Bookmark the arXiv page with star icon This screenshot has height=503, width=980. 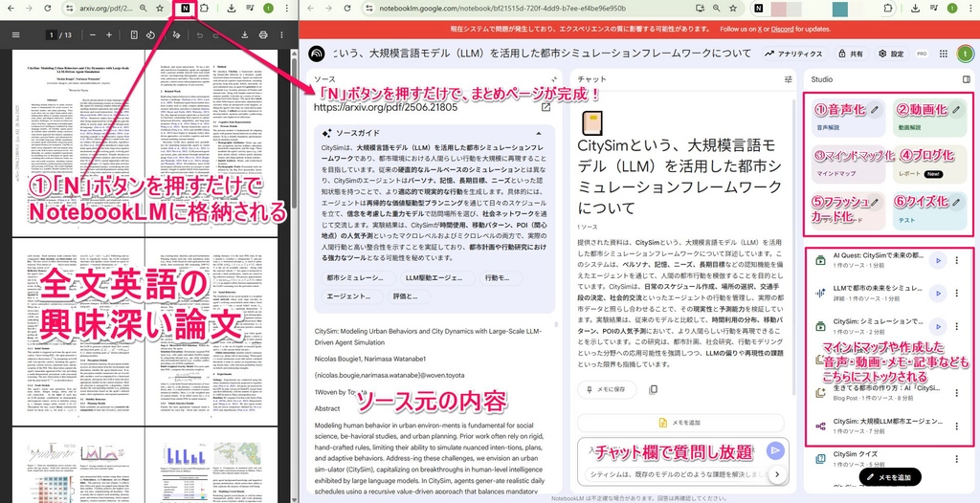[160, 9]
